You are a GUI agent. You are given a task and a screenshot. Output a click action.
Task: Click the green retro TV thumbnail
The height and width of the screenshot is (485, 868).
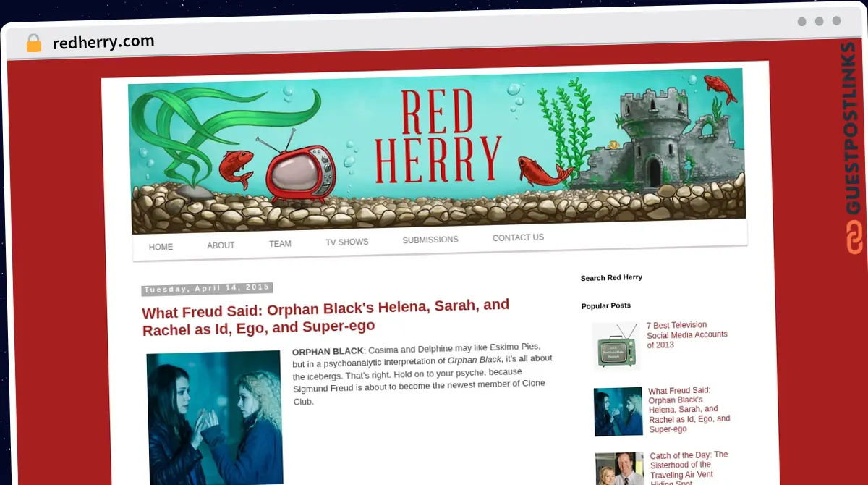coord(616,346)
